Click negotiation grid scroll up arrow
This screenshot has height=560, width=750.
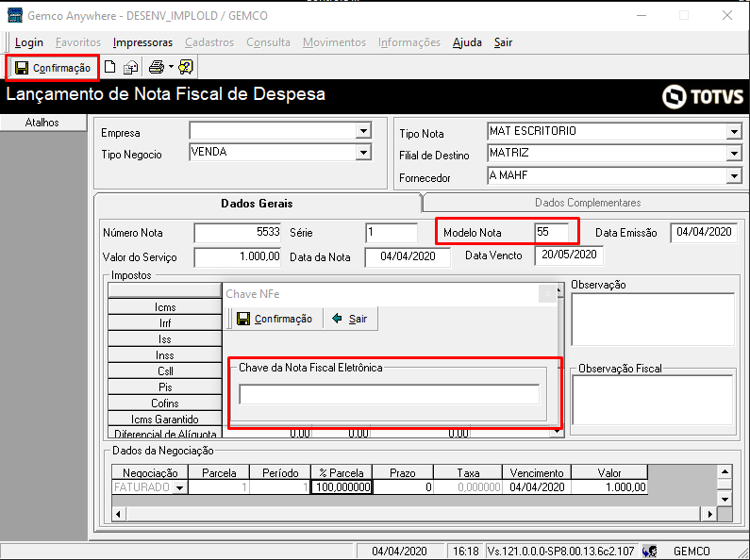click(x=725, y=472)
